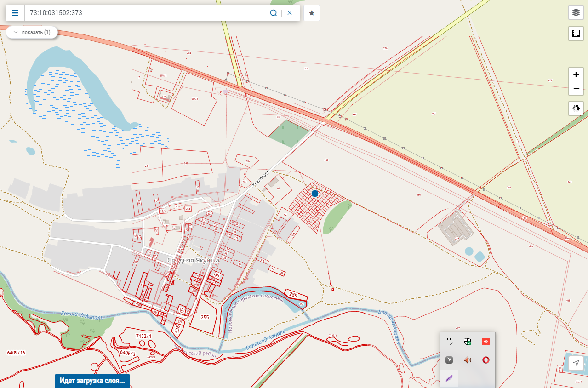Click the safely remove USB hardware icon
Image resolution: width=588 pixels, height=388 pixels.
pyautogui.click(x=449, y=341)
